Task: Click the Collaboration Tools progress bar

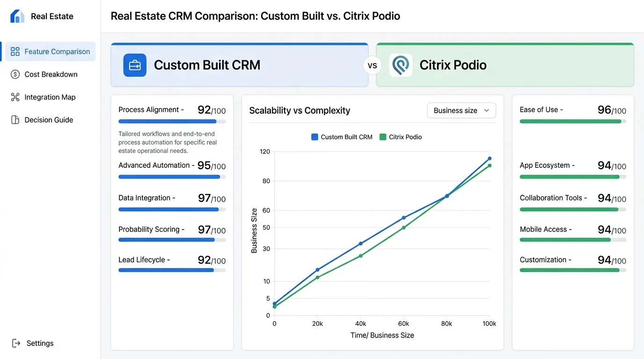Action: pyautogui.click(x=573, y=209)
